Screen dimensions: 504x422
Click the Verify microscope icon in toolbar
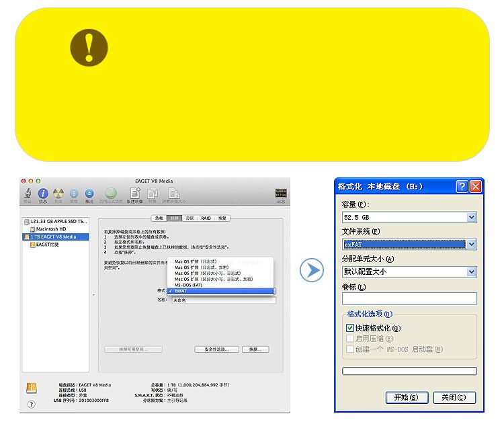pyautogui.click(x=28, y=194)
